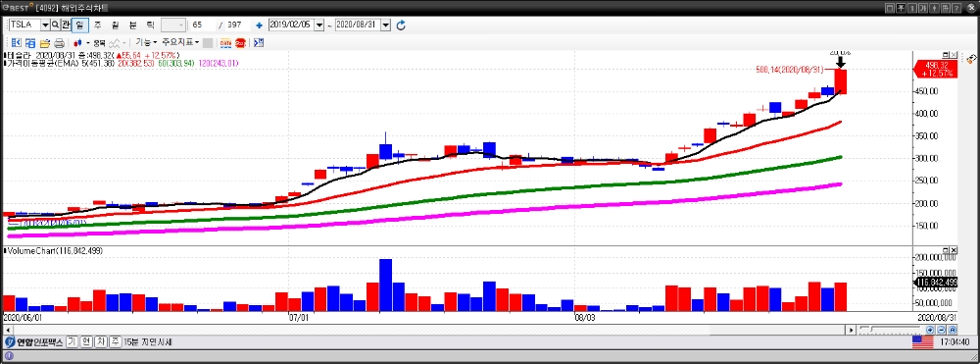Click the US flag icon in the status bar
The width and height of the screenshot is (980, 364).
pyautogui.click(x=922, y=342)
